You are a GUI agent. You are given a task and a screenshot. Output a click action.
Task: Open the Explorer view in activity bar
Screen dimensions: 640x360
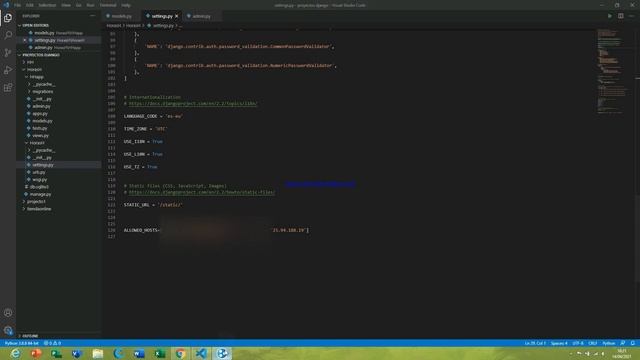8,18
